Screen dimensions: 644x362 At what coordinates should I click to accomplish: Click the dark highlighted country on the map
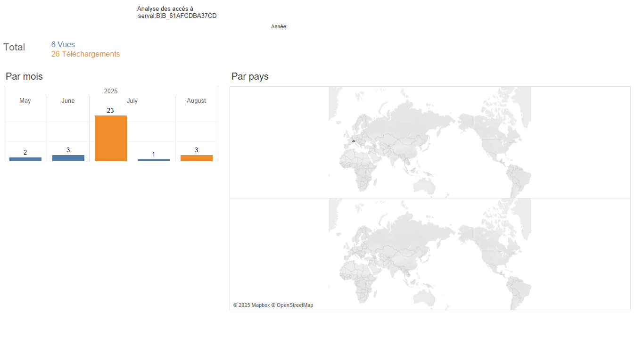click(353, 141)
